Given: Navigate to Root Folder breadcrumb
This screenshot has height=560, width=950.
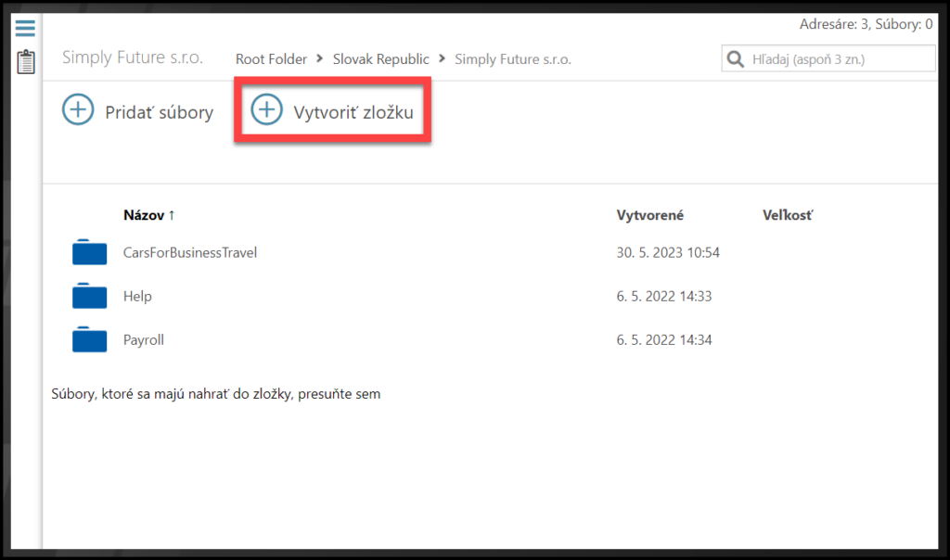Looking at the screenshot, I should 271,59.
